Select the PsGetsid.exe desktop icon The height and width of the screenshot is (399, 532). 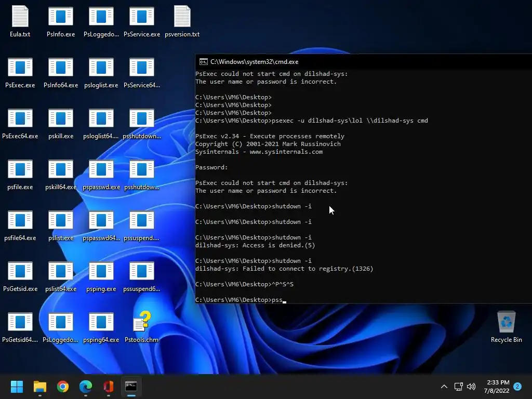20,276
